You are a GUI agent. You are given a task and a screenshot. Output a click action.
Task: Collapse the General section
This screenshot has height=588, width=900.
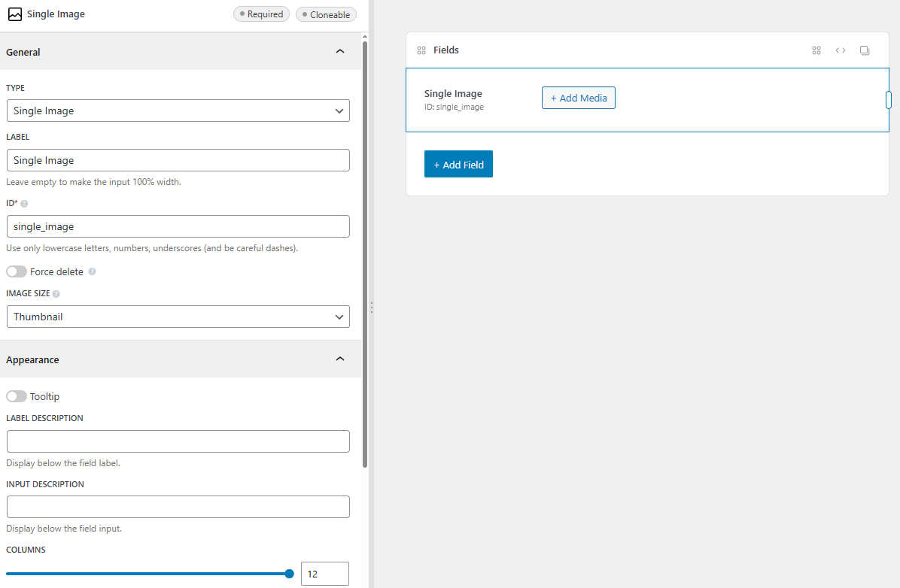click(x=339, y=52)
